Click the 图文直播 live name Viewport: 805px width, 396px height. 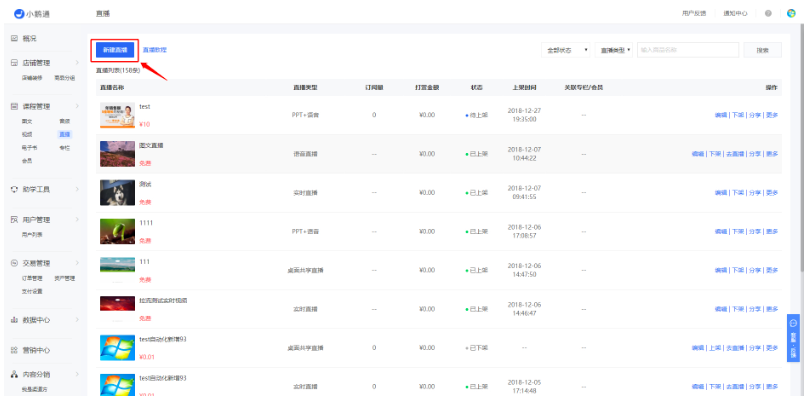point(151,145)
